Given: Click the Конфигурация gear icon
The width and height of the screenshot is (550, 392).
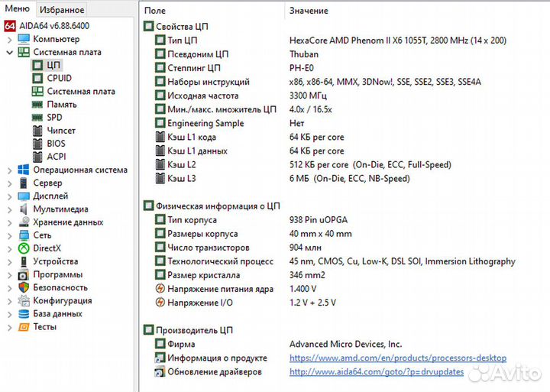Looking at the screenshot, I should click(x=24, y=301).
